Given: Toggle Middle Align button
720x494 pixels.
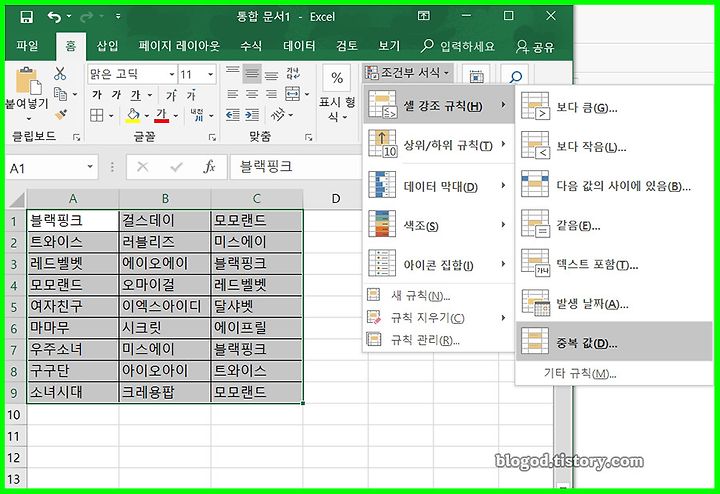Looking at the screenshot, I should [252, 73].
